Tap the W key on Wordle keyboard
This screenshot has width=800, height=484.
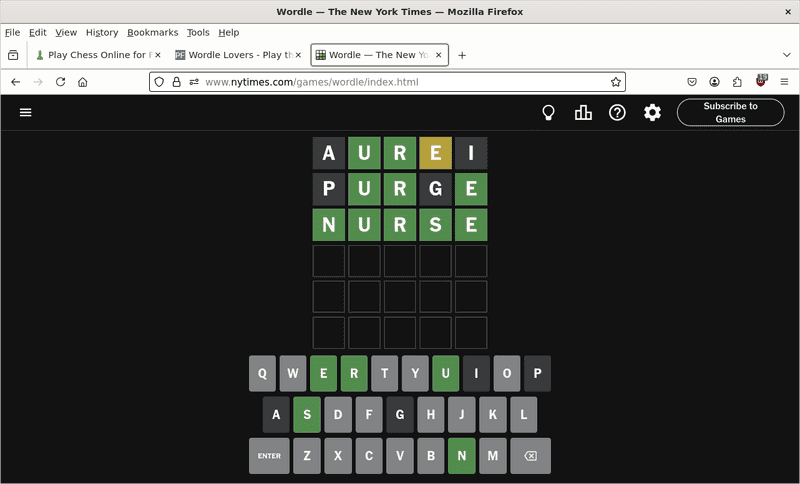click(293, 373)
